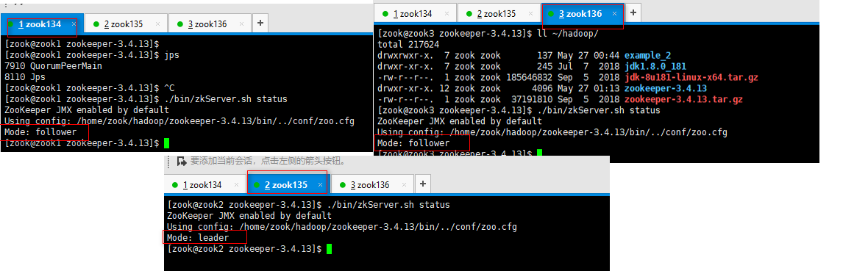
Task: Click 'ZooKeeper JMX enabled by default' in zook2 terminal
Action: [x=249, y=216]
